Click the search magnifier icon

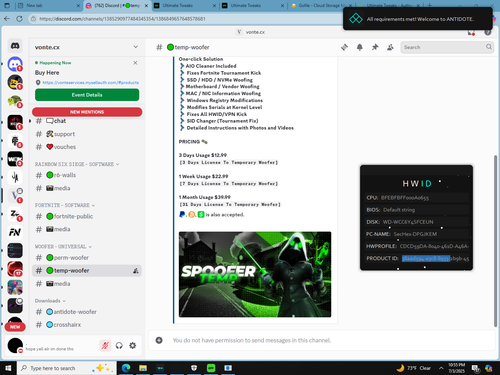pos(489,47)
